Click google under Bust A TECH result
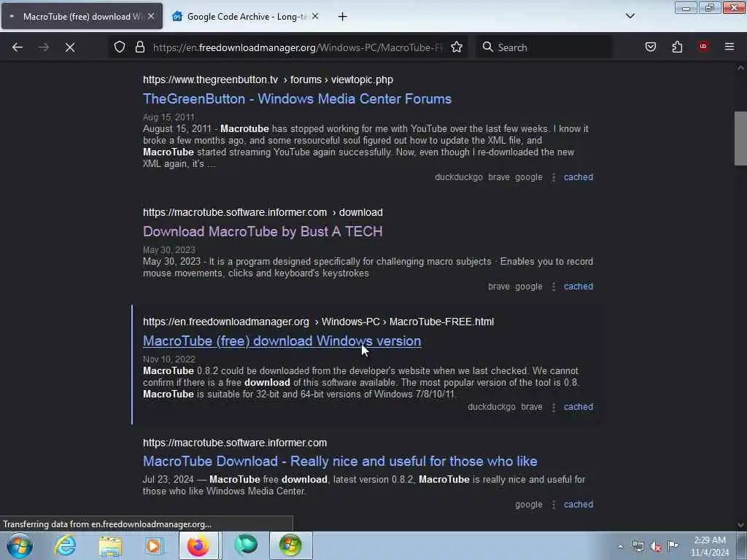The image size is (747, 560). (529, 287)
